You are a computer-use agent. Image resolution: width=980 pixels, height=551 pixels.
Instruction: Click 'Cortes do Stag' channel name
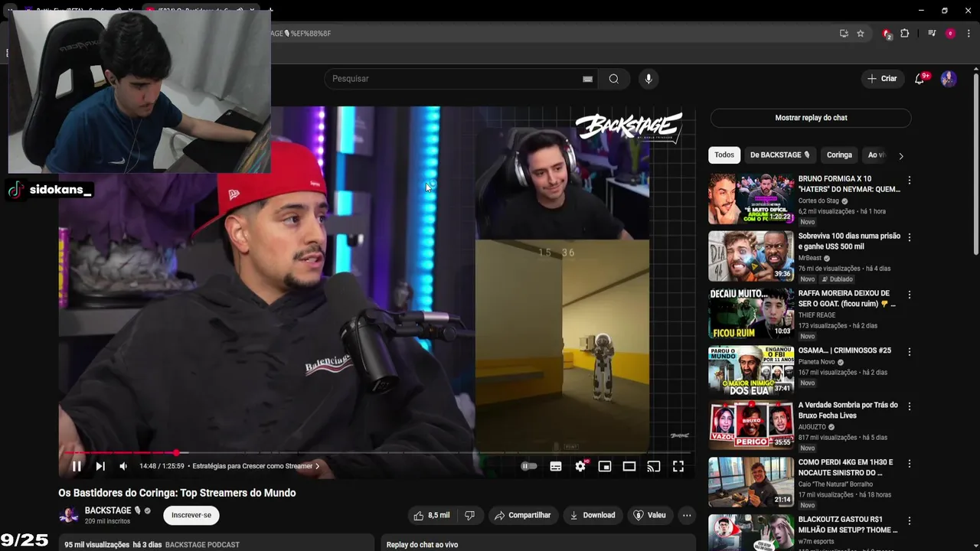click(x=819, y=201)
